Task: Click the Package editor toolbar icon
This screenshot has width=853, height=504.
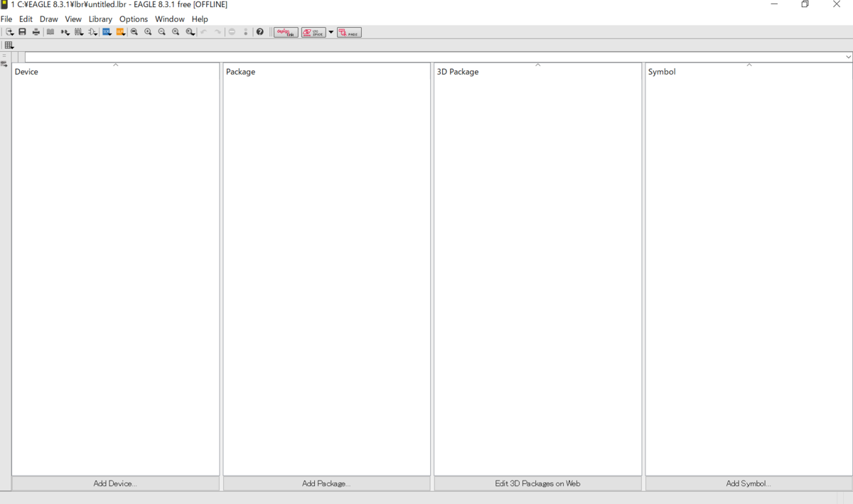Action: [x=79, y=32]
